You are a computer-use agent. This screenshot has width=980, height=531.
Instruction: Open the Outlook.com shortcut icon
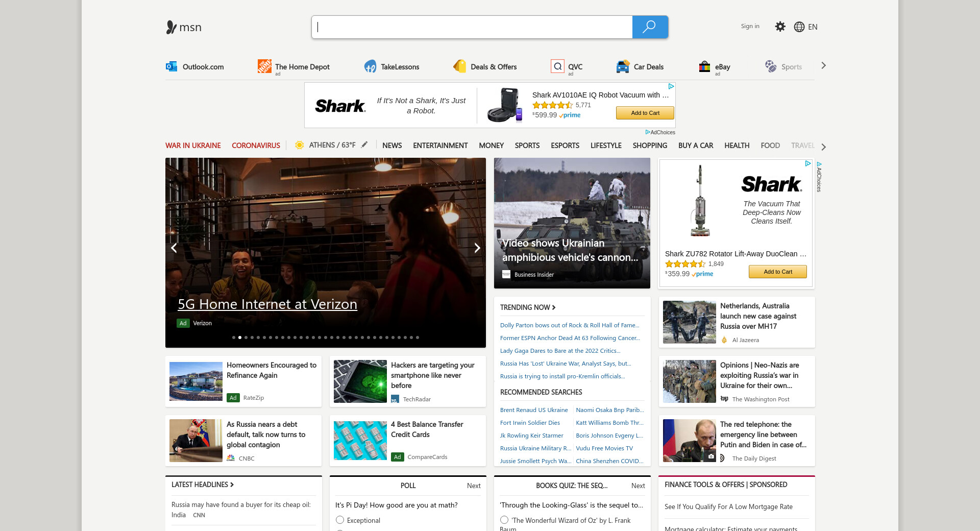pos(171,66)
